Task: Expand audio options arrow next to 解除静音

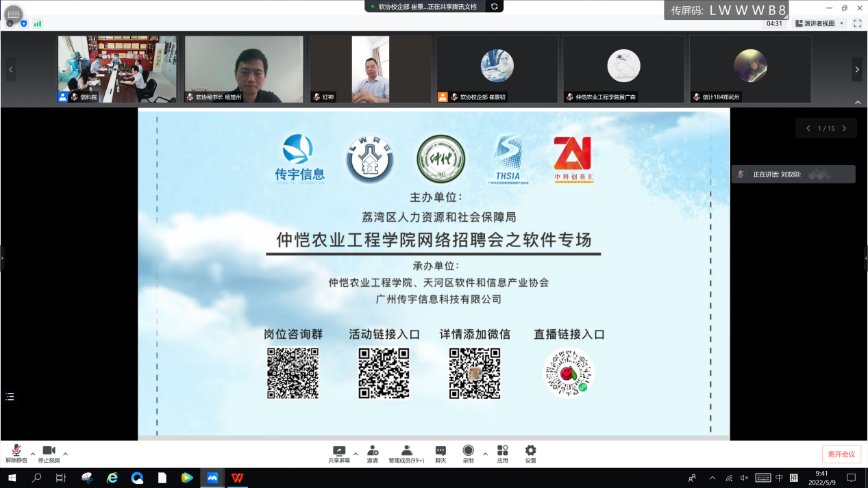Action: (x=33, y=454)
